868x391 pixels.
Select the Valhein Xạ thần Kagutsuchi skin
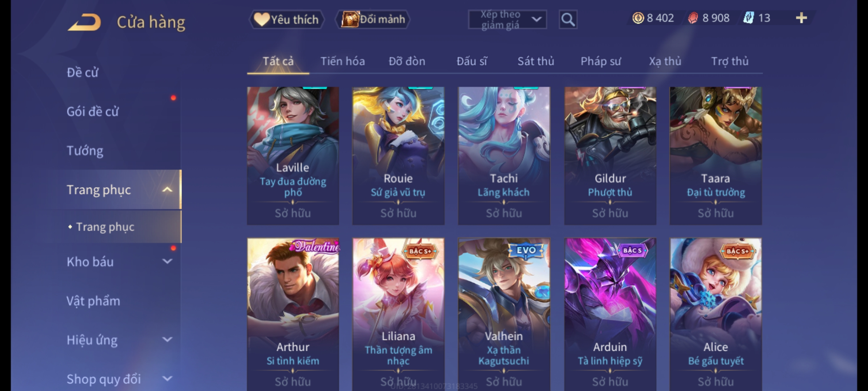coord(504,314)
